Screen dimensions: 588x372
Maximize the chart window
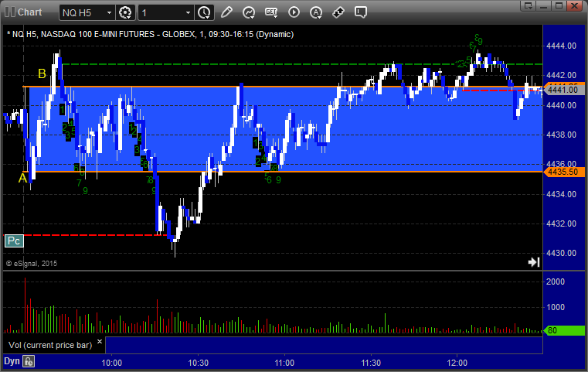(x=559, y=5)
